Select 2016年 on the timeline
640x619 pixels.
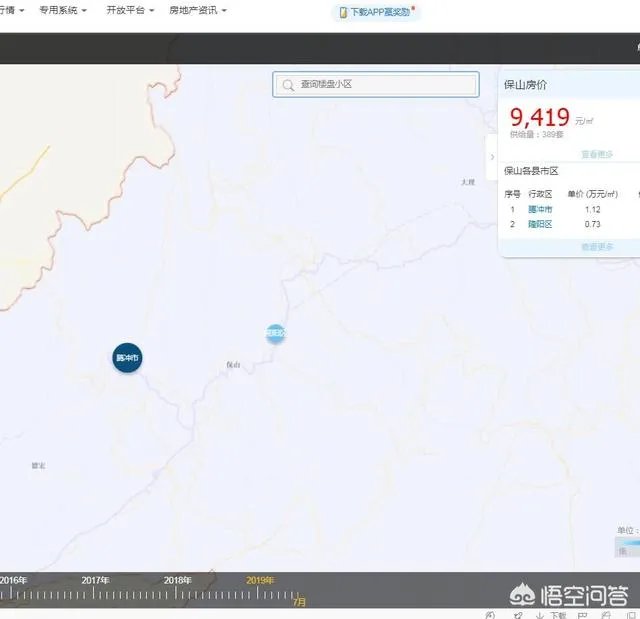click(x=14, y=580)
